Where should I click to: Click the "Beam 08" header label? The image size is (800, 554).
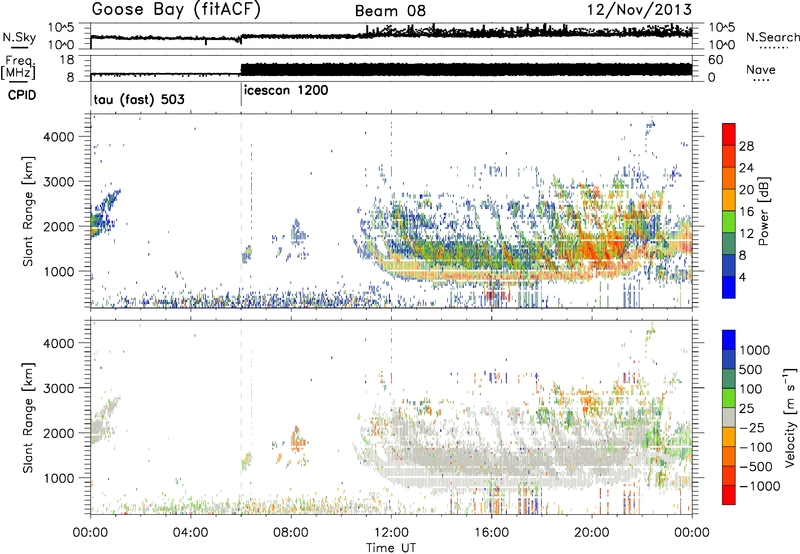tap(390, 11)
